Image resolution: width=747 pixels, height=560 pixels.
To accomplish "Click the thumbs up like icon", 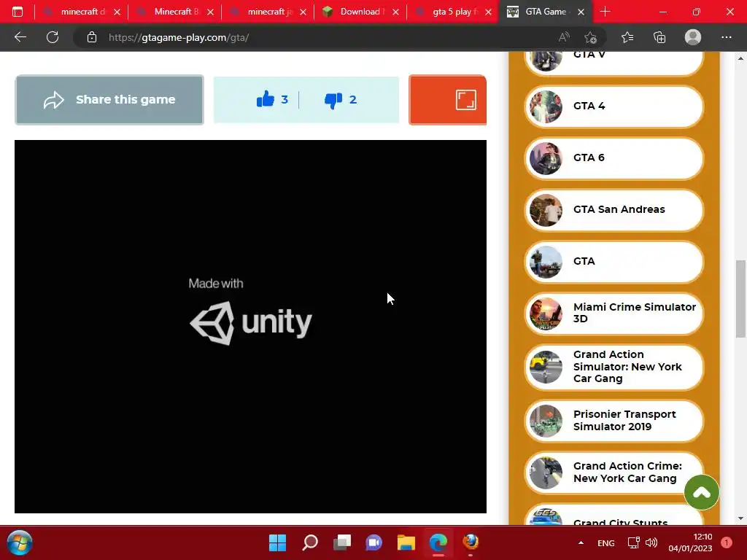I will click(x=266, y=99).
